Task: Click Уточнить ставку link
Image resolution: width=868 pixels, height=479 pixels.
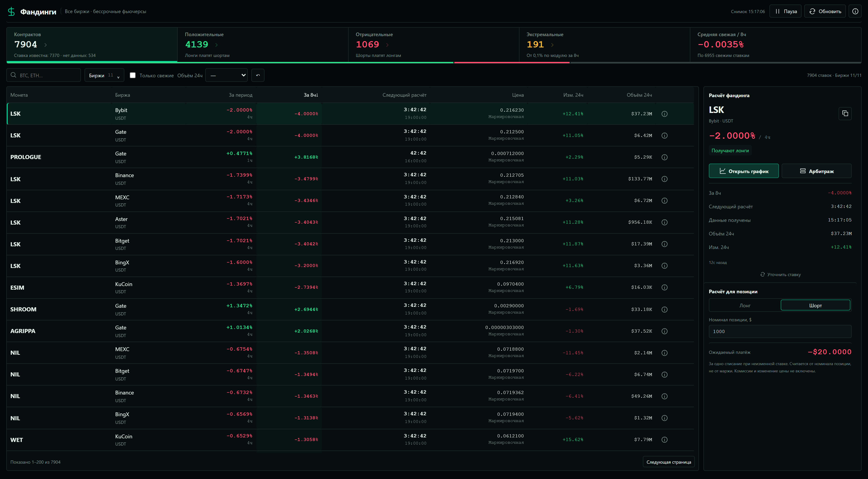Action: 780,275
